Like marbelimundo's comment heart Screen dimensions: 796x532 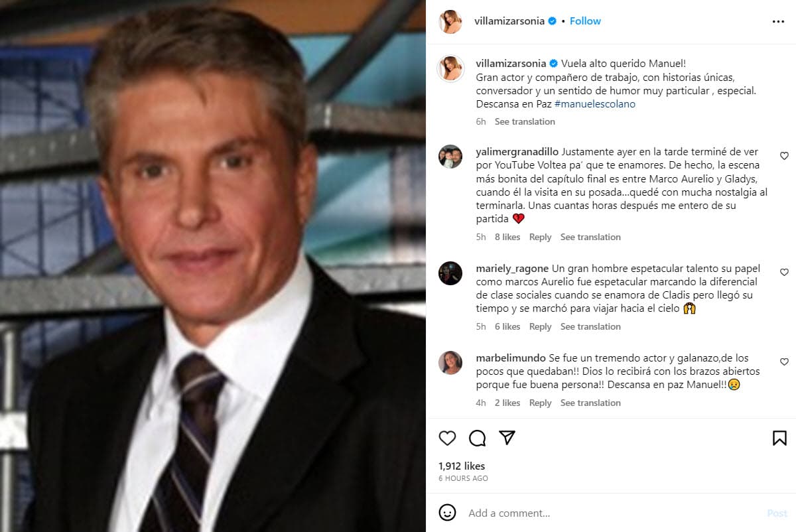click(x=784, y=362)
